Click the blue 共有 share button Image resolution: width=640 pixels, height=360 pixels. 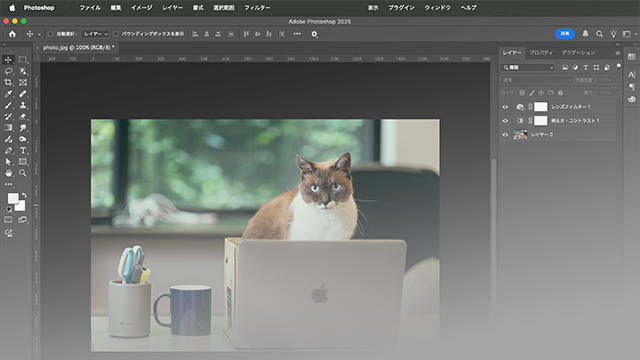point(565,34)
